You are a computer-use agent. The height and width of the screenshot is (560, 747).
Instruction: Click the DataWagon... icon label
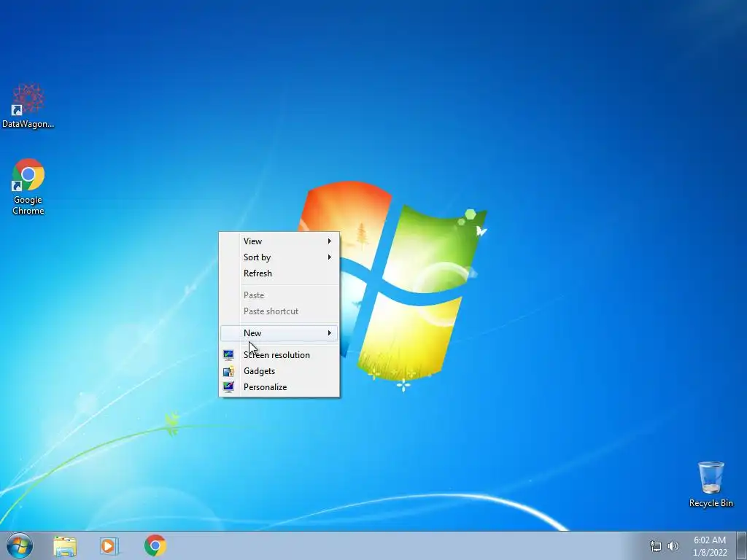coord(28,124)
